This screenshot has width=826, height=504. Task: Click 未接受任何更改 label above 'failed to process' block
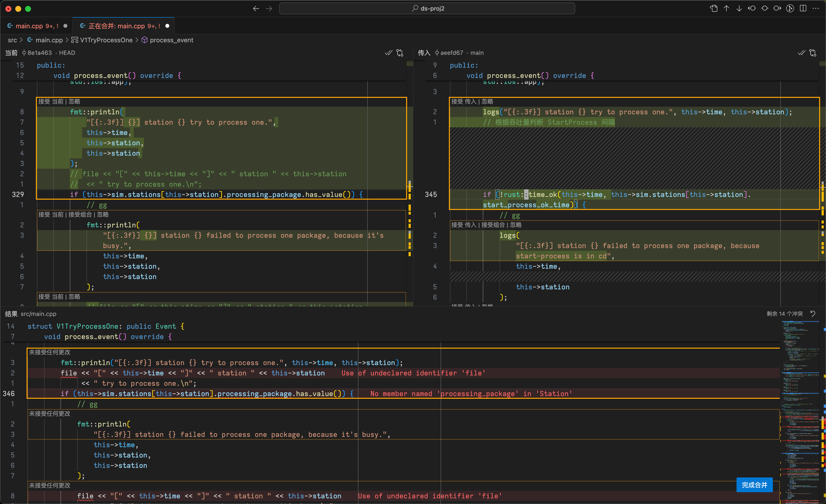tap(50, 414)
